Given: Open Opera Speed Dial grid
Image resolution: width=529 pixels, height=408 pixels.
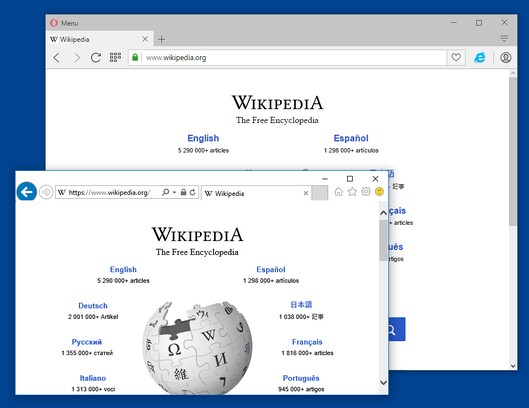Looking at the screenshot, I should (115, 57).
